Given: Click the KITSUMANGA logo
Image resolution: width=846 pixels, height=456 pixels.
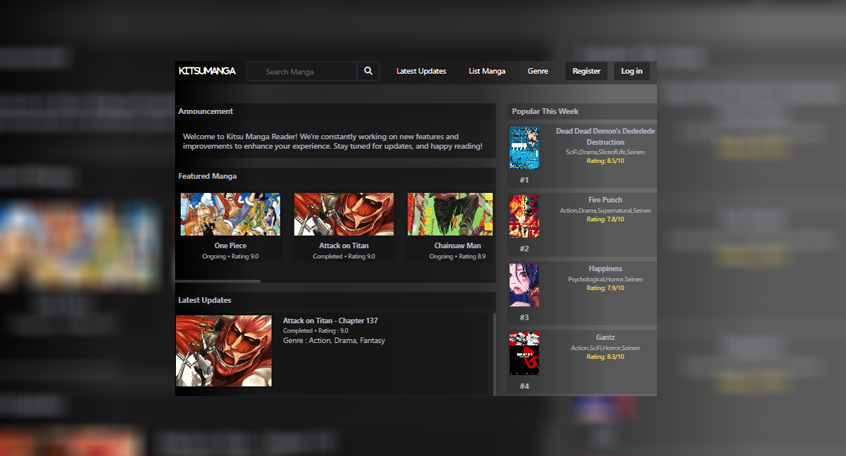Looking at the screenshot, I should (x=207, y=71).
